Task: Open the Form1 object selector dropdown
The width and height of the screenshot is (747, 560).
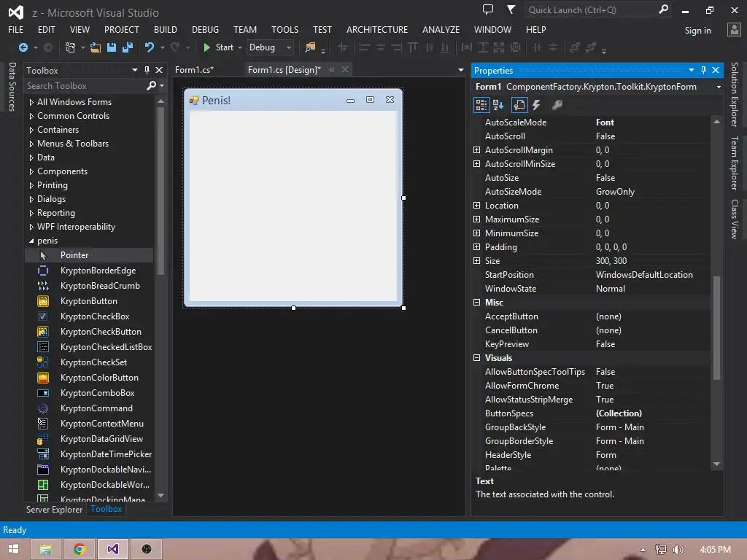Action: pyautogui.click(x=719, y=87)
